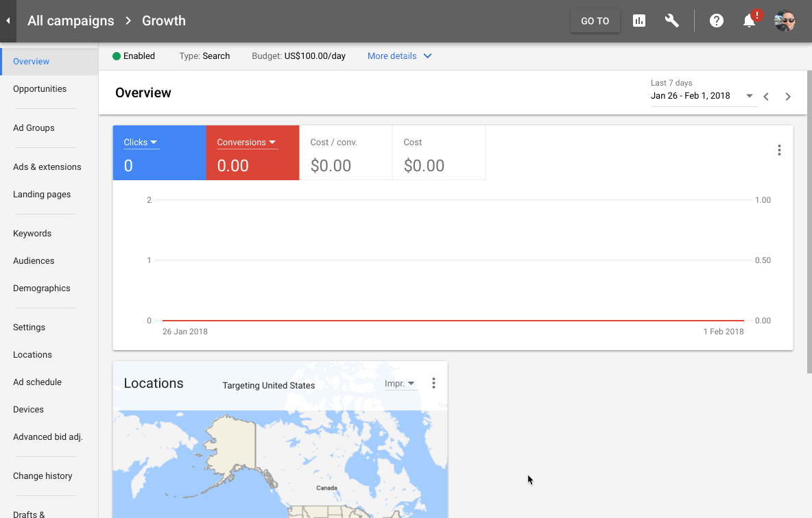The height and width of the screenshot is (518, 812).
Task: Collapse the left navigation panel arrow
Action: [x=8, y=21]
